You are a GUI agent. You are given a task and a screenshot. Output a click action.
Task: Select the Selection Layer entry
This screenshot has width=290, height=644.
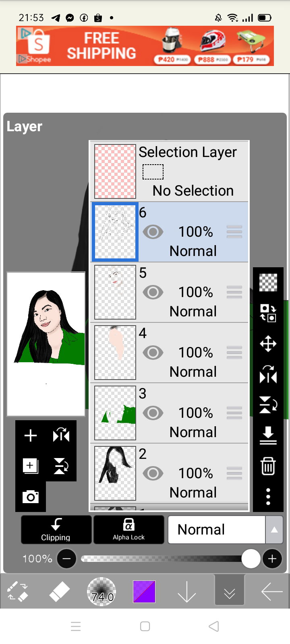coord(169,171)
